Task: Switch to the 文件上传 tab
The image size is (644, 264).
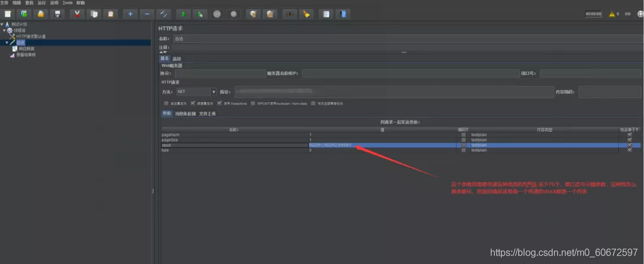Action: (208, 113)
